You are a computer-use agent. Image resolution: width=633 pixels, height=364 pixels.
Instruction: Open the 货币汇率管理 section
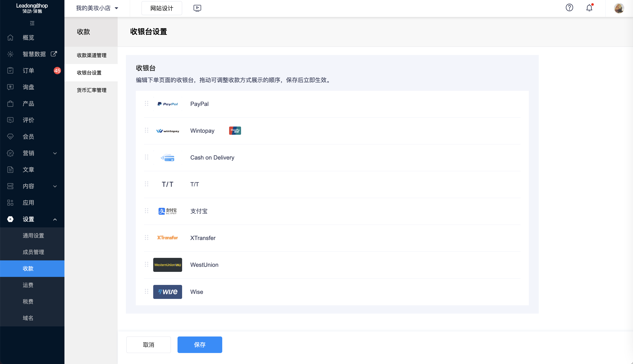pos(91,90)
